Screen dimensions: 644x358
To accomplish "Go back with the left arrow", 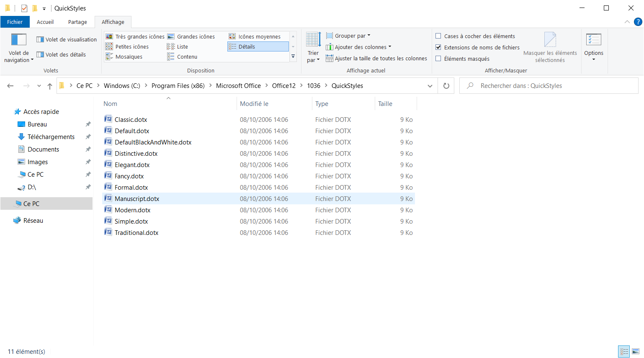I will click(10, 86).
